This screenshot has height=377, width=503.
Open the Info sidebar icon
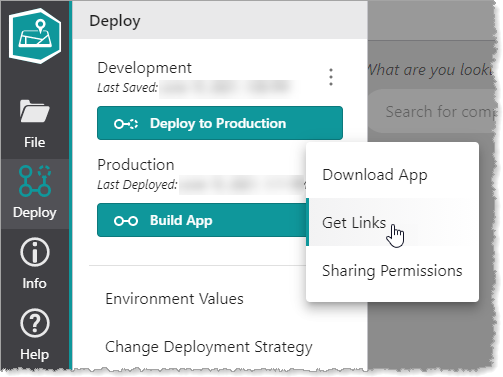point(35,252)
